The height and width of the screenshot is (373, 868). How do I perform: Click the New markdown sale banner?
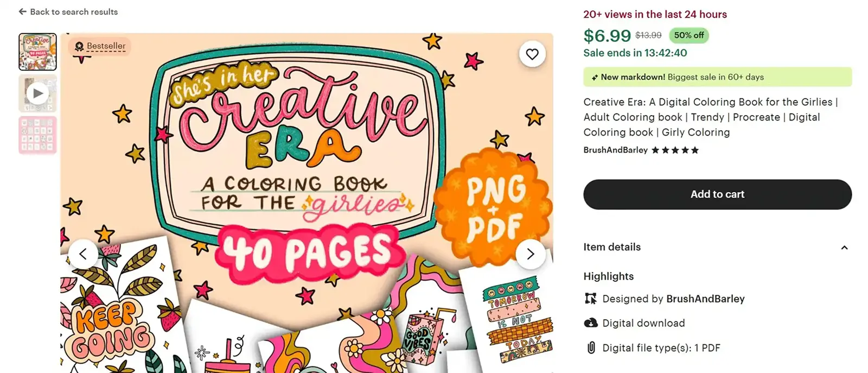pos(717,77)
